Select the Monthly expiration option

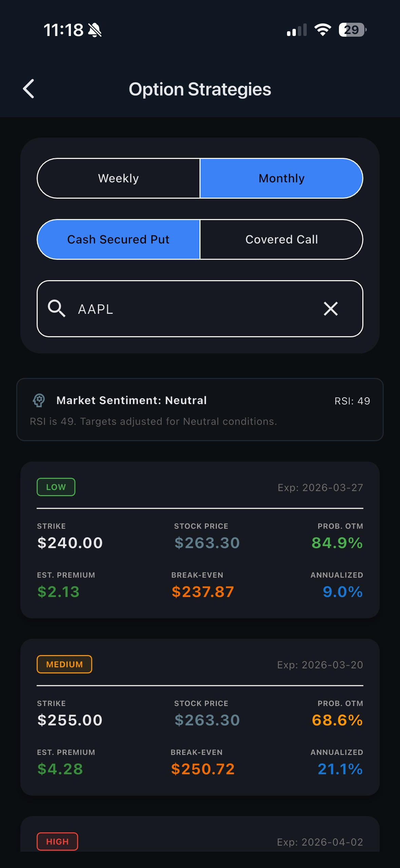point(282,178)
